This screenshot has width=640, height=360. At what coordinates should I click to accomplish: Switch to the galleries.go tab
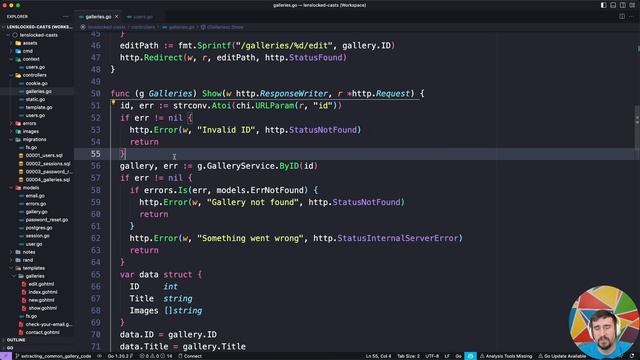(x=98, y=17)
